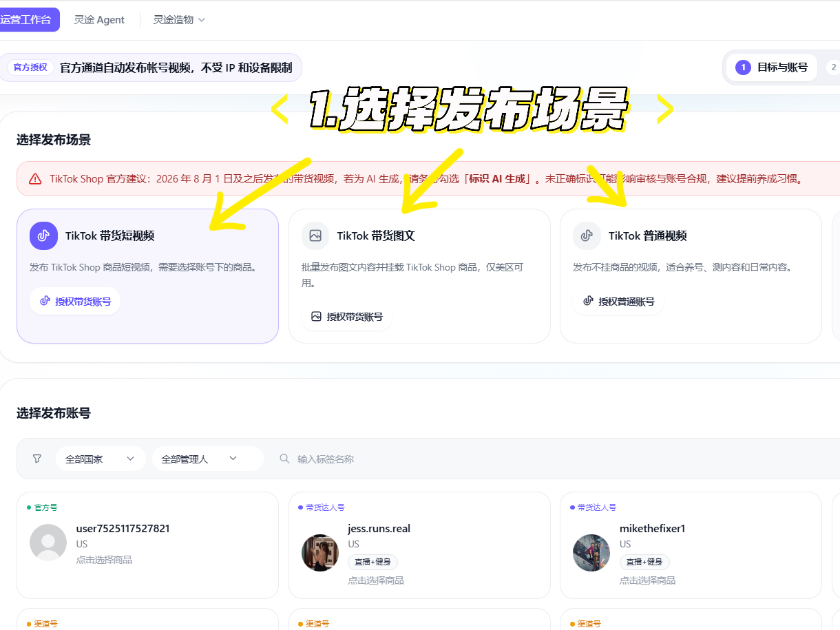Click avatar of mikethefixer1
Image resolution: width=840 pixels, height=630 pixels.
pos(591,552)
